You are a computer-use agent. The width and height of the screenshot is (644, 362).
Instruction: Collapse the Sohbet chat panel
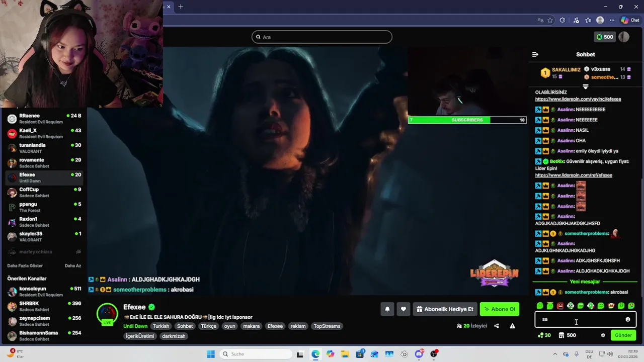[x=535, y=54]
